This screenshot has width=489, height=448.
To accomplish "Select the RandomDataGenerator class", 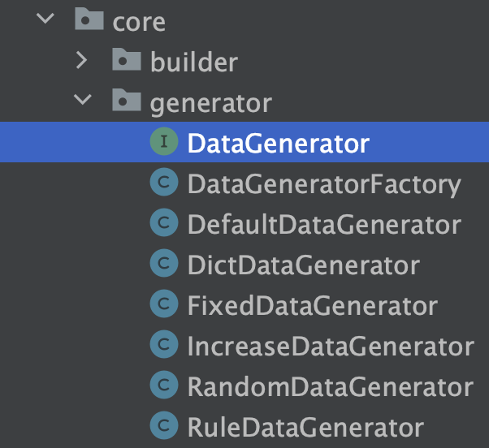I will pos(330,387).
